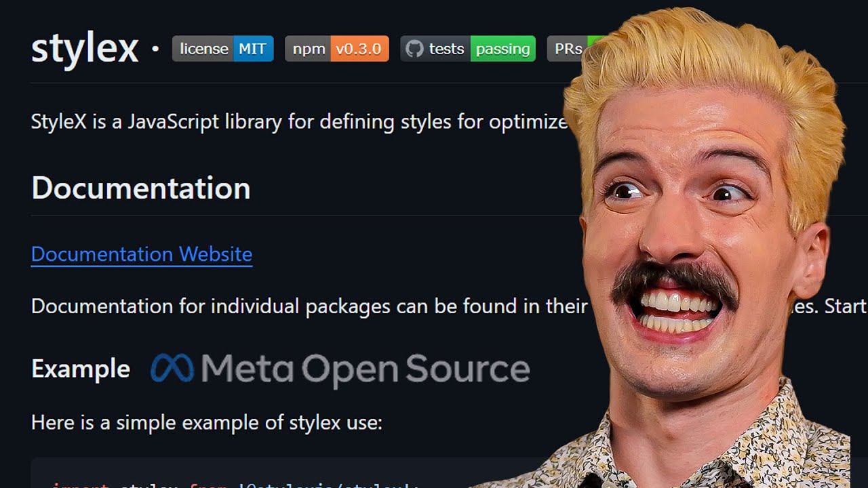This screenshot has height=488, width=868.
Task: Click the 'StyleX is a JavaScript library' sentence
Action: 299,122
